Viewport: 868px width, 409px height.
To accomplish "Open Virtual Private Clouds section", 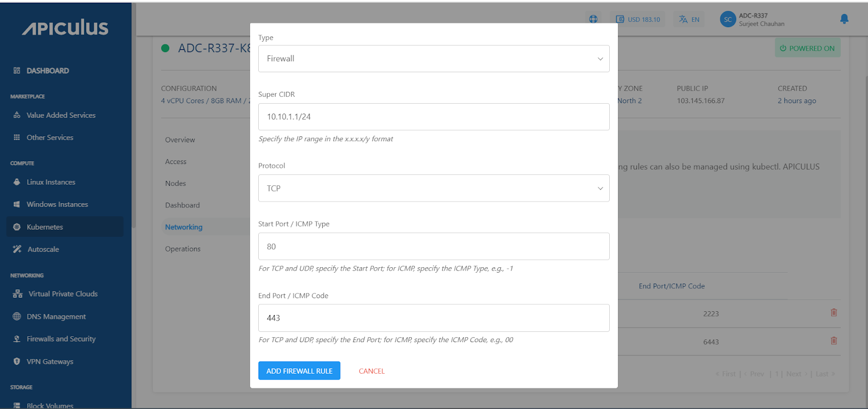I will tap(63, 294).
